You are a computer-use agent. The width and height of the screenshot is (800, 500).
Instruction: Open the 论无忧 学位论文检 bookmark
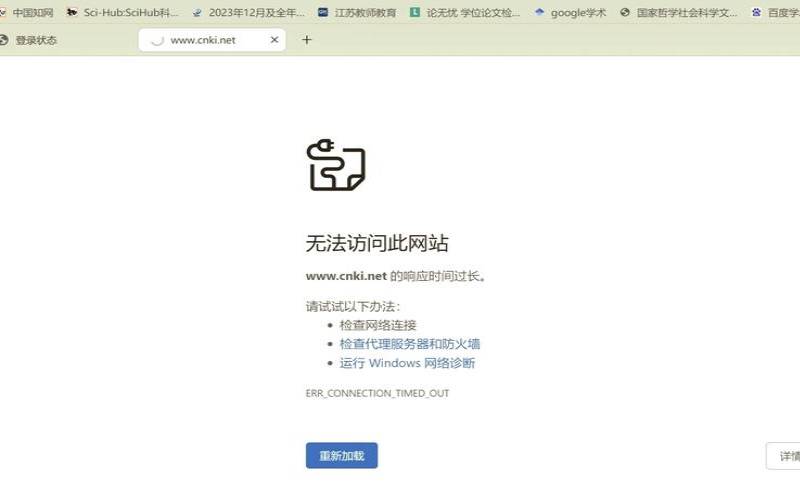(465, 12)
